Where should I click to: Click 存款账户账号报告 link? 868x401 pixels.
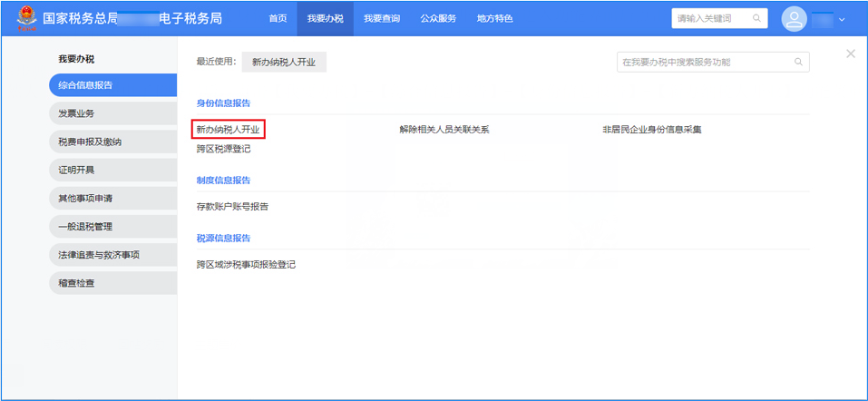[x=232, y=207]
